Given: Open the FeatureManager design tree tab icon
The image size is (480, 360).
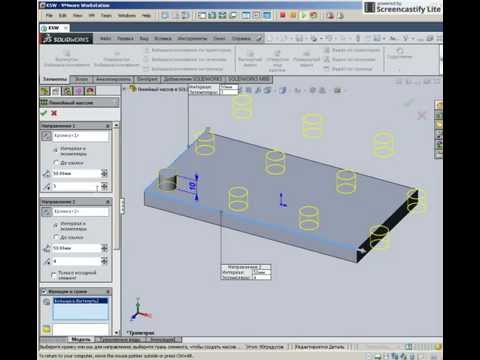Looking at the screenshot, I should [45, 91].
